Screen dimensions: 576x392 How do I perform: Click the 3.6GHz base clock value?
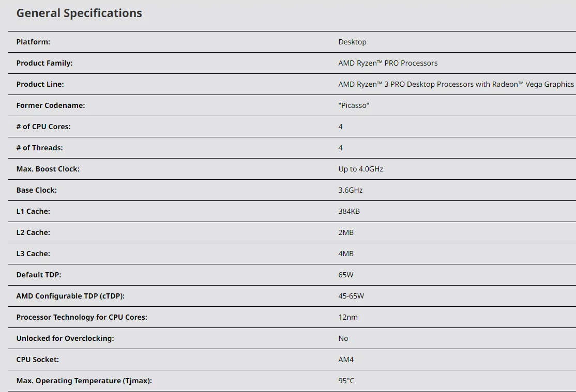tap(351, 190)
